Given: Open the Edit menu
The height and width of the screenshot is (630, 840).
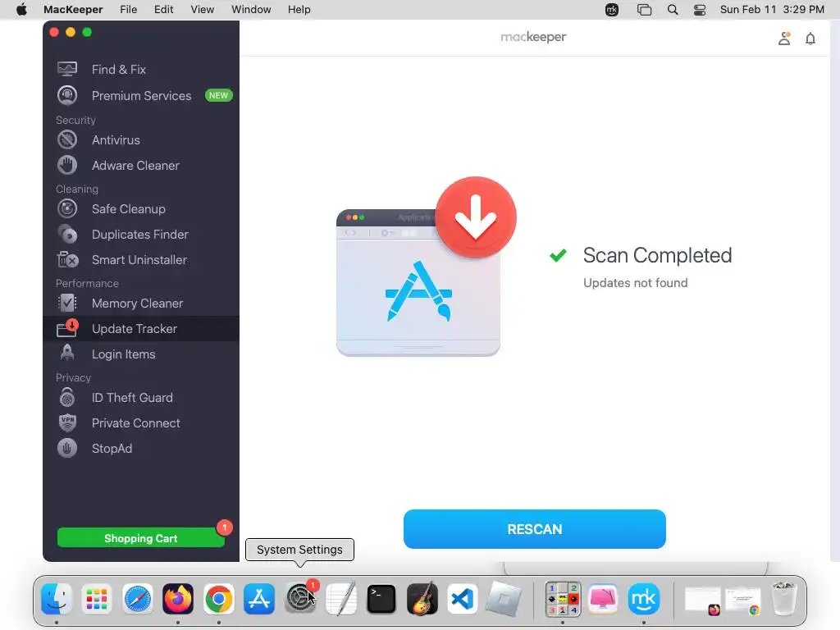Looking at the screenshot, I should coord(163,10).
